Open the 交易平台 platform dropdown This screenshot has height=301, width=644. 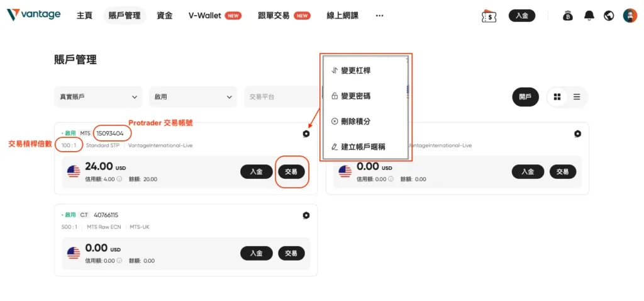[282, 97]
